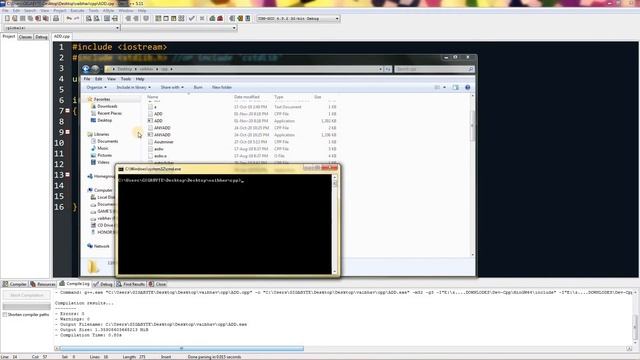Switch to the Resources bottom tab
The width and height of the screenshot is (640, 360).
click(43, 284)
